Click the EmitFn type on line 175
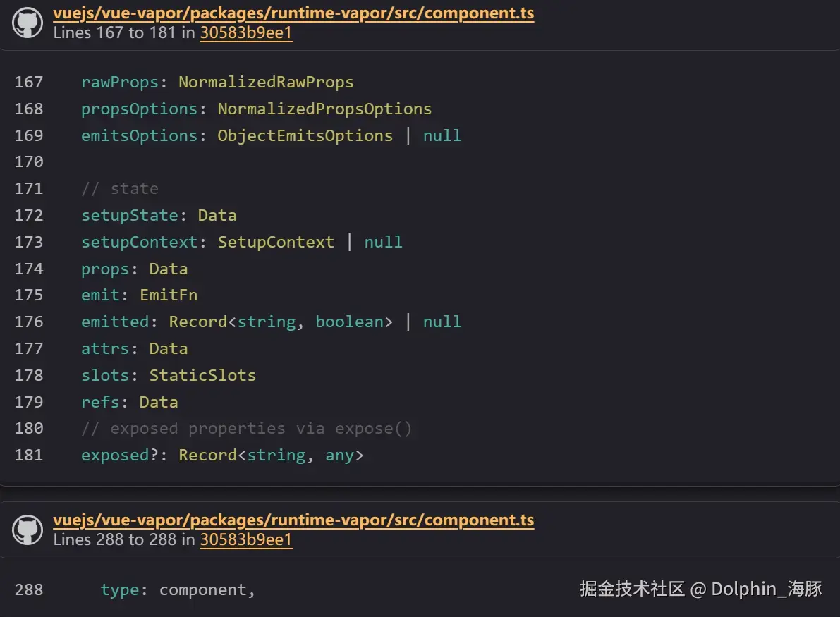The image size is (840, 617). pyautogui.click(x=169, y=295)
